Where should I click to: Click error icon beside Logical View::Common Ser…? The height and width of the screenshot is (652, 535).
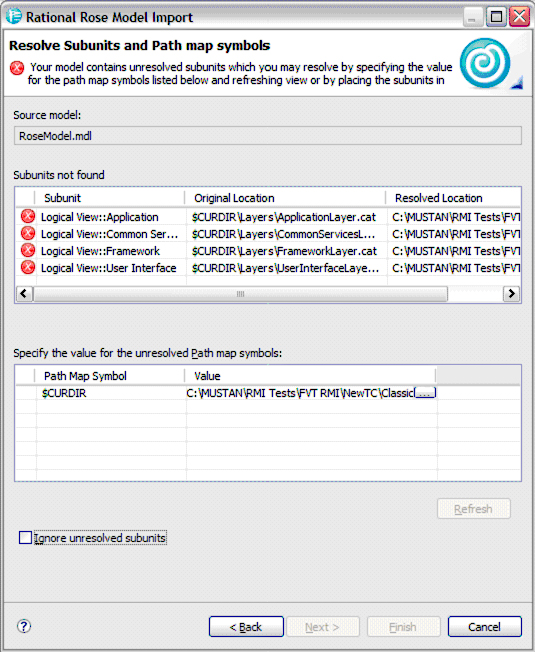(x=28, y=234)
